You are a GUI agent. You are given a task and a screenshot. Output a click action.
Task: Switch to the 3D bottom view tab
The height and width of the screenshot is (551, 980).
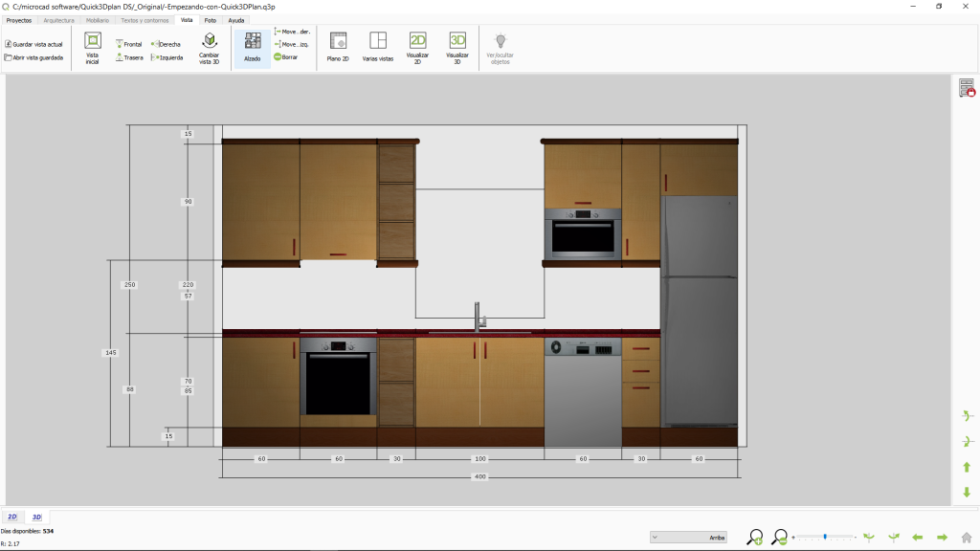37,517
